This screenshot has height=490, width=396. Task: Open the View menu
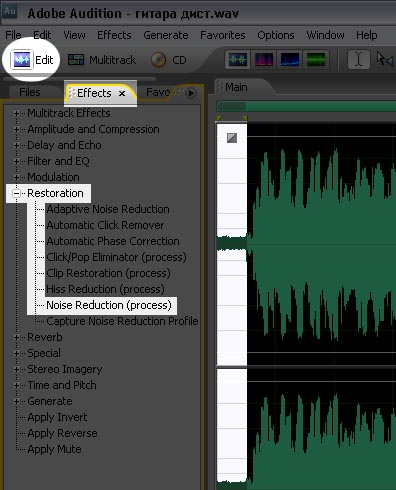click(x=74, y=35)
